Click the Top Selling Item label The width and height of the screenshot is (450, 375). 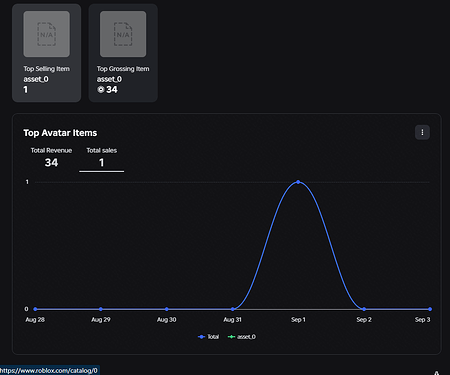tap(46, 69)
